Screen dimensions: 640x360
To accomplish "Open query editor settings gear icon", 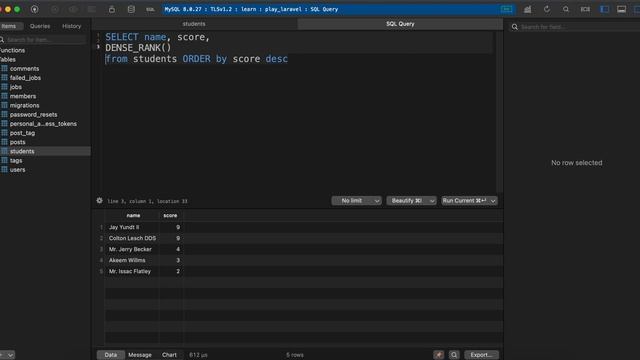I will (100, 200).
